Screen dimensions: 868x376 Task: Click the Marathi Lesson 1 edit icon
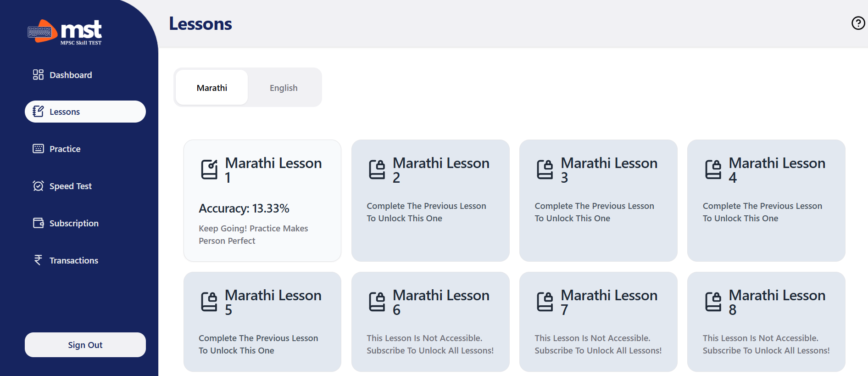(x=210, y=169)
